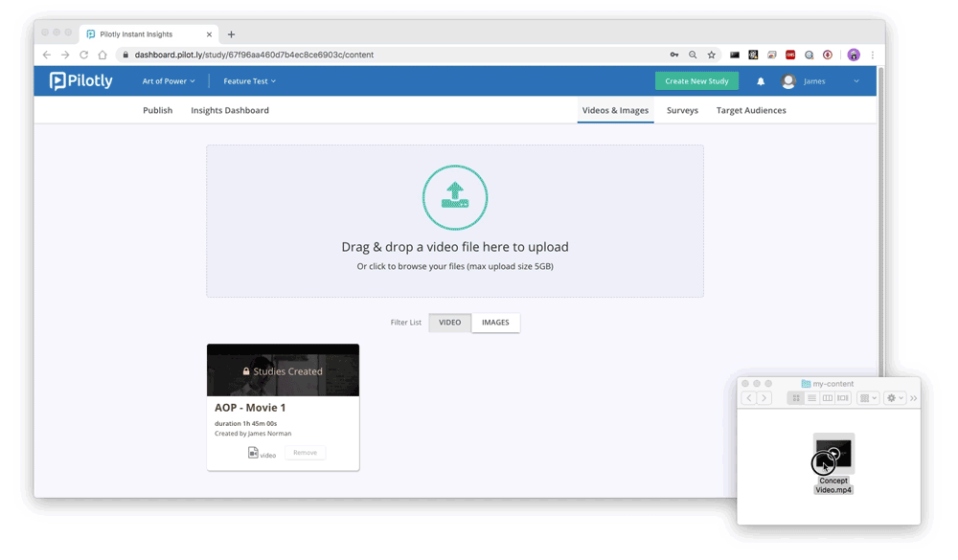This screenshot has width=958, height=560.
Task: Go forward in the my-content Finder window
Action: click(764, 398)
